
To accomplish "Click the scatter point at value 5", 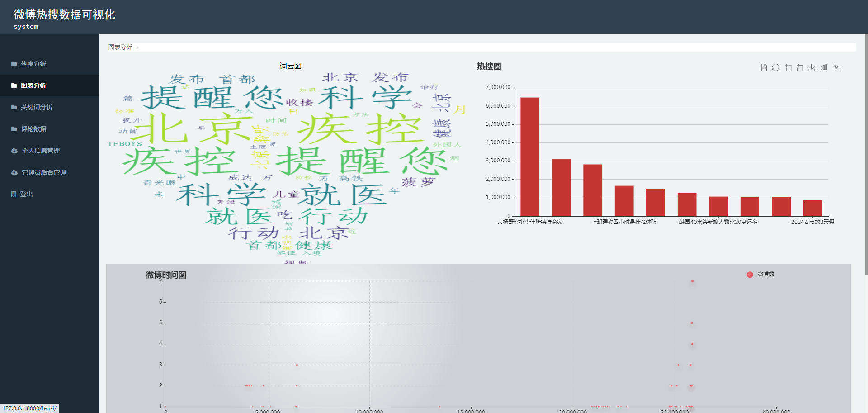I will (x=692, y=323).
